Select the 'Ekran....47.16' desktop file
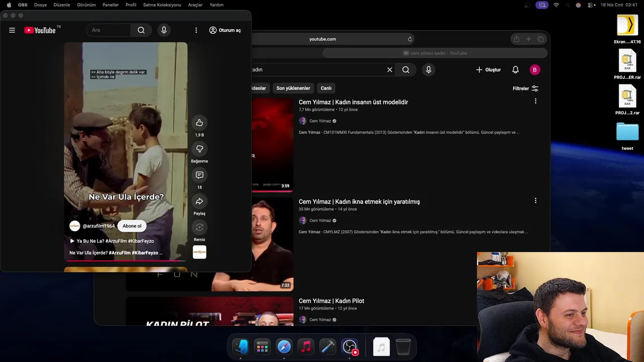This screenshot has width=644, height=362. point(627,29)
